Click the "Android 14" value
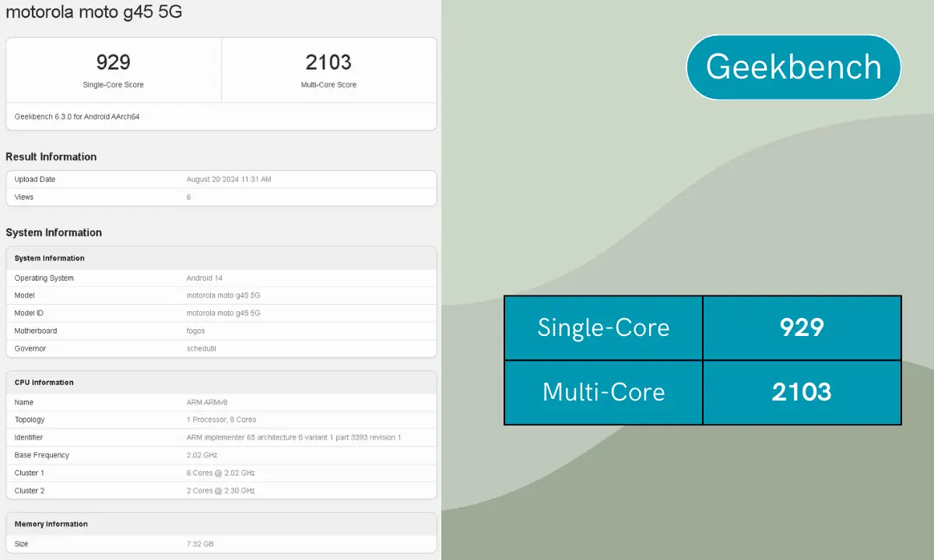The image size is (934, 560). [205, 278]
